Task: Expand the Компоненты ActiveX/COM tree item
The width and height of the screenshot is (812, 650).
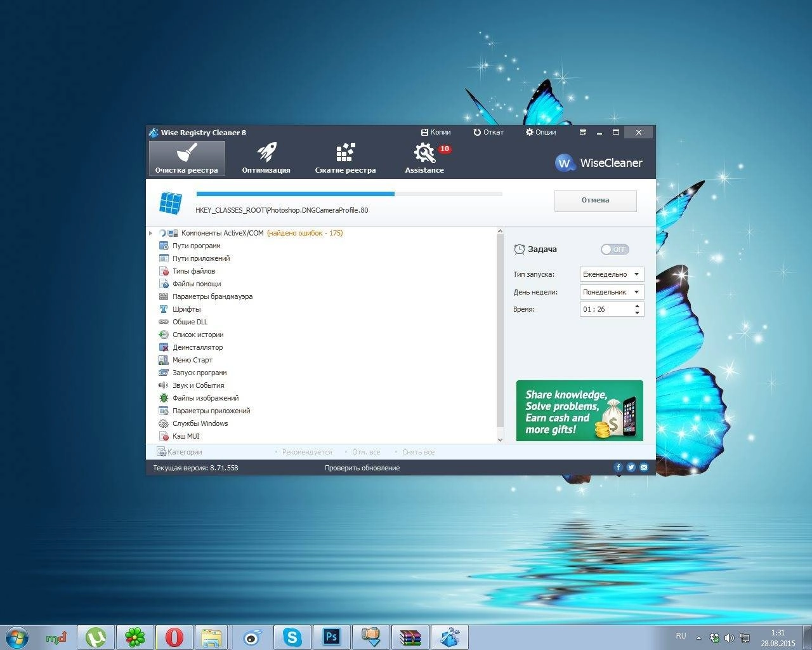Action: coord(150,233)
